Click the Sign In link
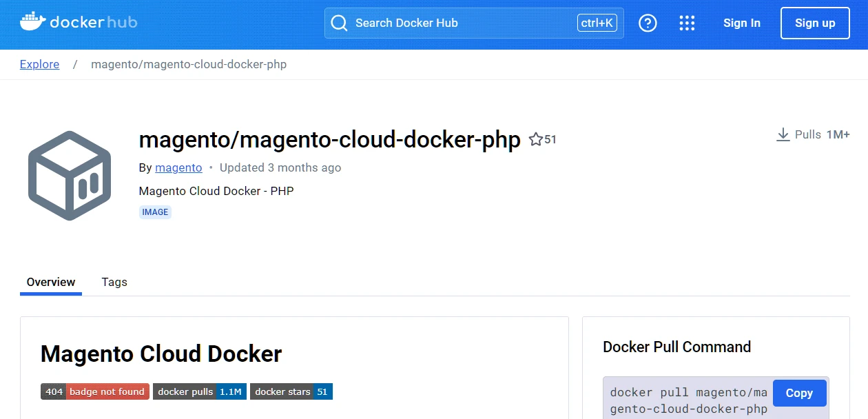The image size is (868, 419). click(x=741, y=23)
